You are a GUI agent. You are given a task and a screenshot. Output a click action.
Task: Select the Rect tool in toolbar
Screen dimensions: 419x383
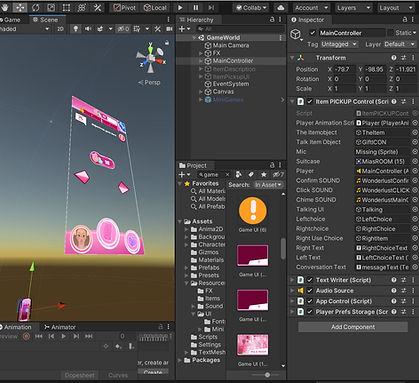tap(66, 7)
